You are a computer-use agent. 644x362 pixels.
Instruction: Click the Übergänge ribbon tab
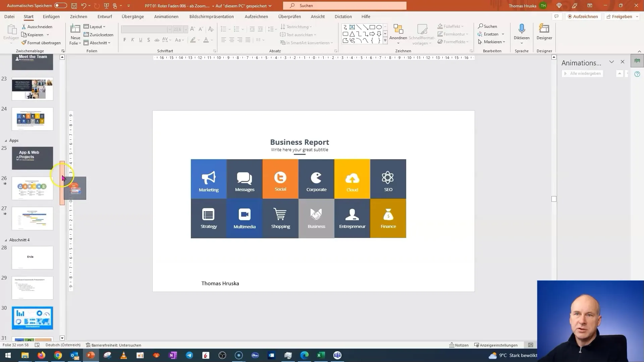click(132, 16)
